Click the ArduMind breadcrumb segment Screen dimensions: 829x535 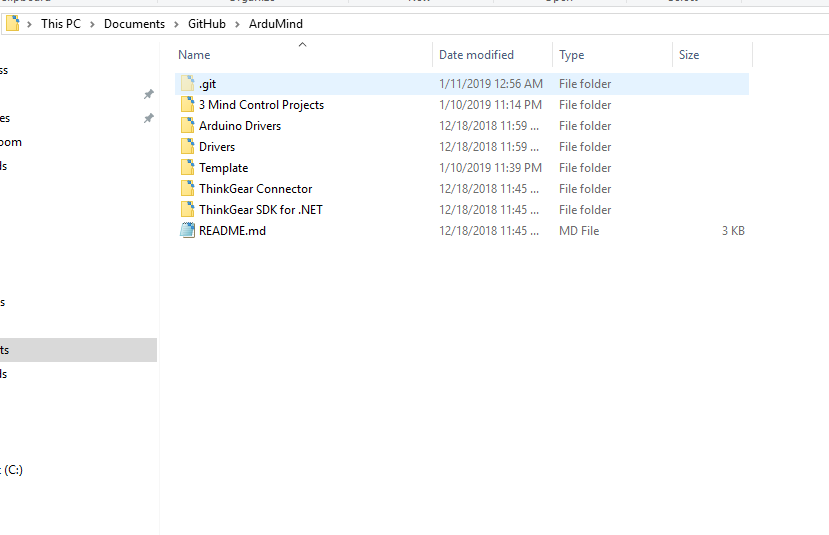click(276, 24)
